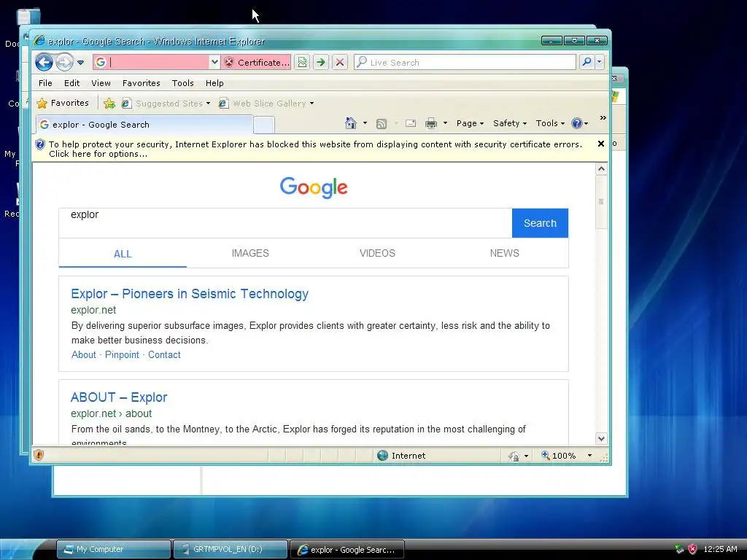Click the security information bar message
The image size is (747, 560).
(314, 149)
